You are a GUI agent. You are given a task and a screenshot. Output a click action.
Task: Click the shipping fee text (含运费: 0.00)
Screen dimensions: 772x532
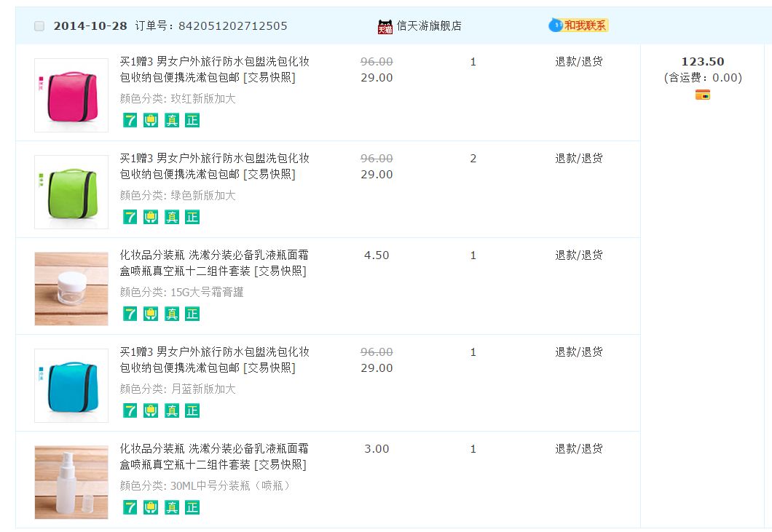[703, 78]
